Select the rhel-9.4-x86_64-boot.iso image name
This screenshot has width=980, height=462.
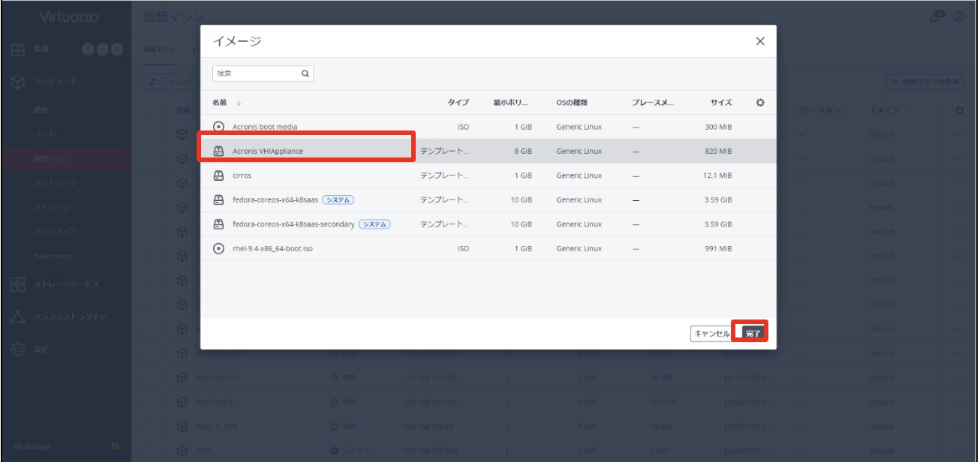pos(273,248)
